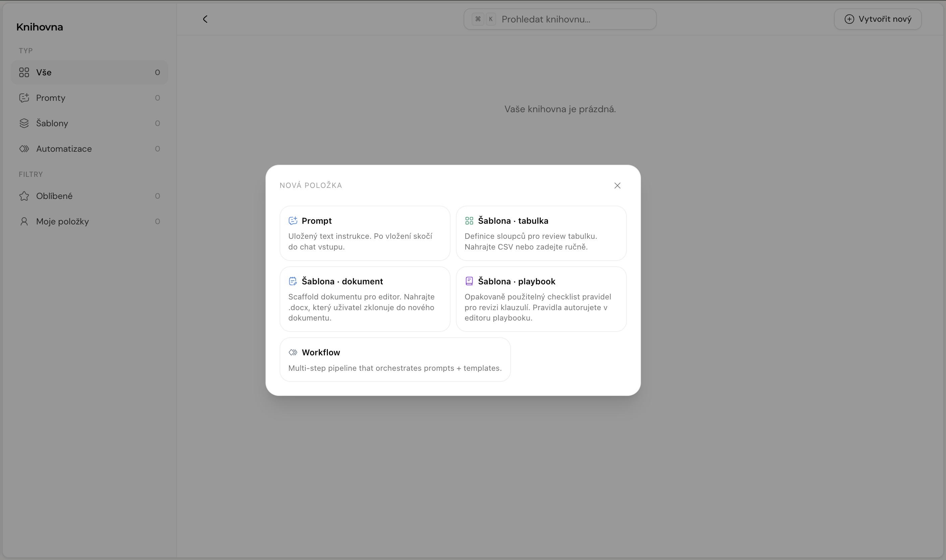The height and width of the screenshot is (560, 946).
Task: Click the Automatizace count of 0
Action: click(x=158, y=149)
